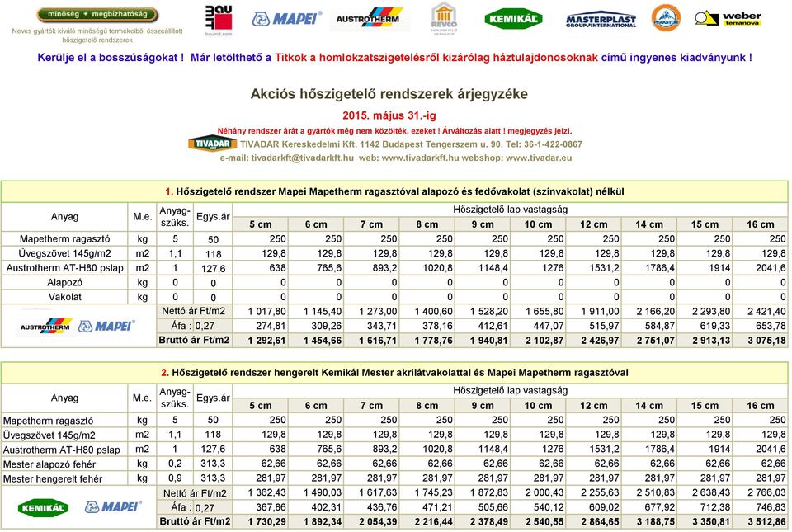The width and height of the screenshot is (792, 532).
Task: Select the VAT cell 367,86
Action: point(260,507)
